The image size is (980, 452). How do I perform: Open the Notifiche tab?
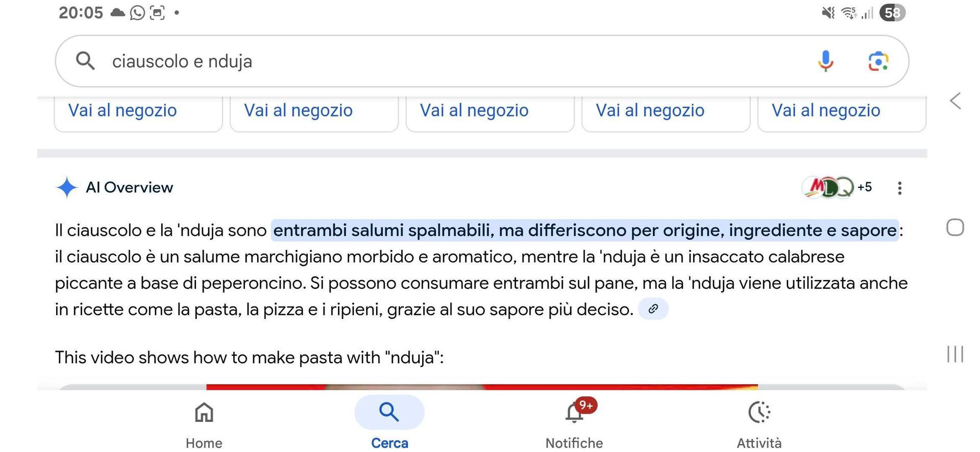(x=574, y=422)
